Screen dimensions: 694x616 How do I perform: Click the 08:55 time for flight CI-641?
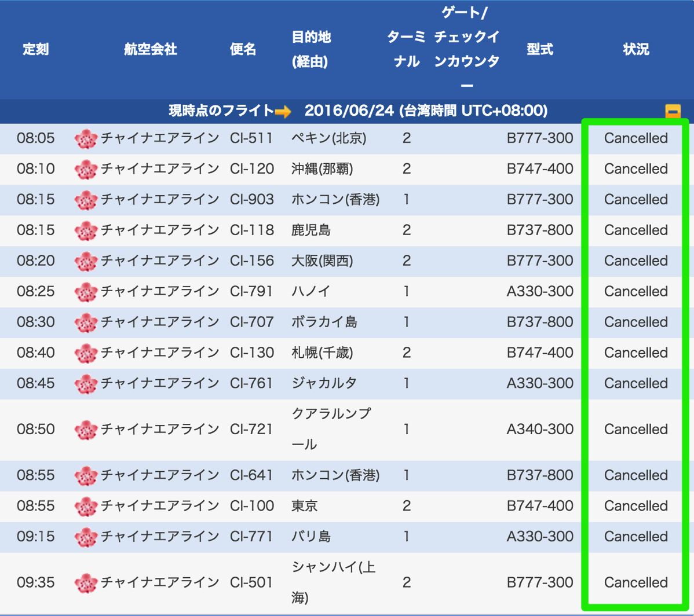[x=36, y=475]
